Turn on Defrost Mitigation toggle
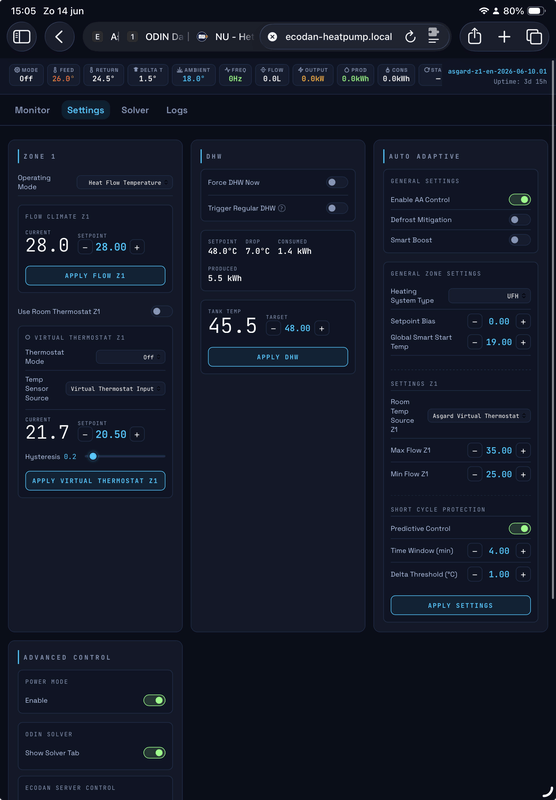Viewport: 556px width, 800px height. click(519, 220)
